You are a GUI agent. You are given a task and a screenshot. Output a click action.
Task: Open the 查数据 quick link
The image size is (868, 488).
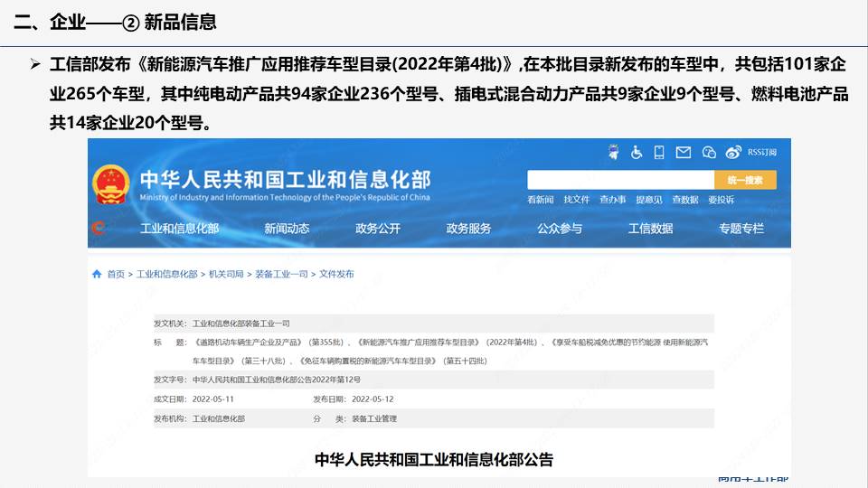point(685,200)
